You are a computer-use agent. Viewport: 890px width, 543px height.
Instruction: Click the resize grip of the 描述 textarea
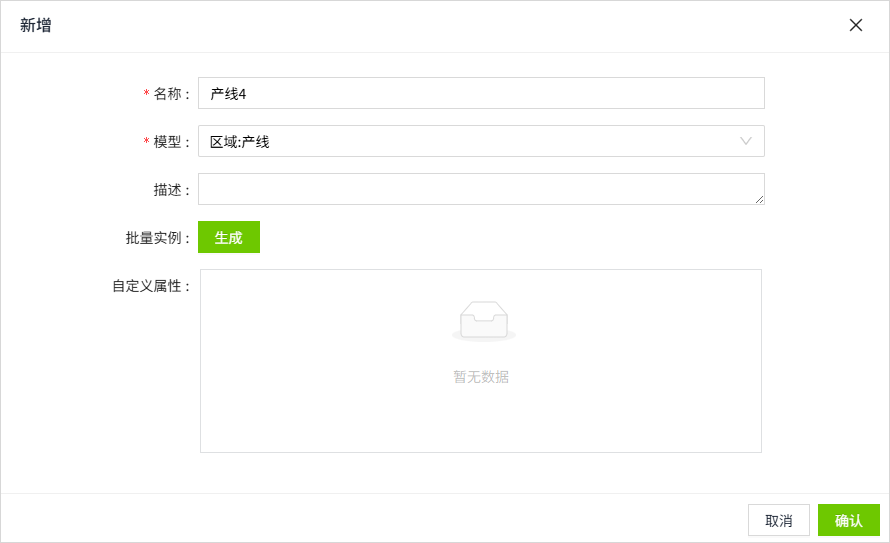pyautogui.click(x=759, y=199)
